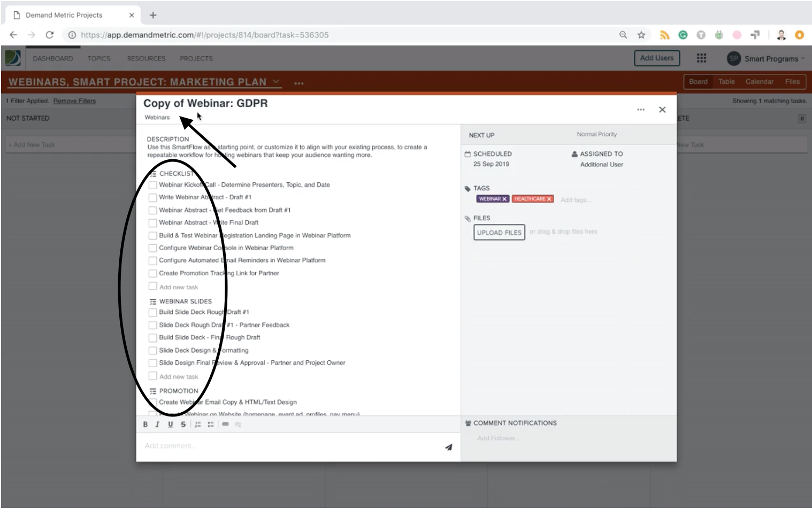812x510 pixels.
Task: Insert bulleted list in comment
Action: (211, 424)
